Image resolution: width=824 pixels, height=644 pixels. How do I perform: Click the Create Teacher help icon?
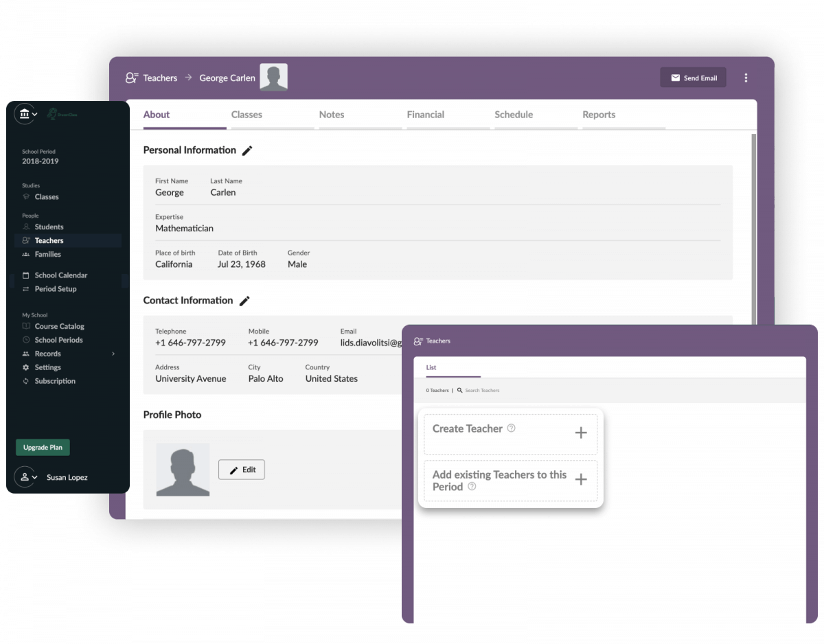[x=511, y=428]
